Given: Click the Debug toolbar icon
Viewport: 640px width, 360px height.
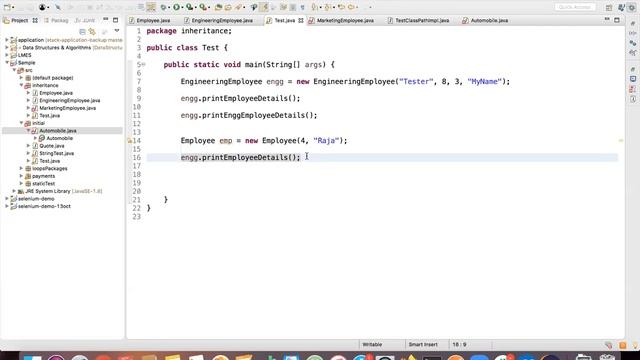Looking at the screenshot, I should [x=163, y=7].
